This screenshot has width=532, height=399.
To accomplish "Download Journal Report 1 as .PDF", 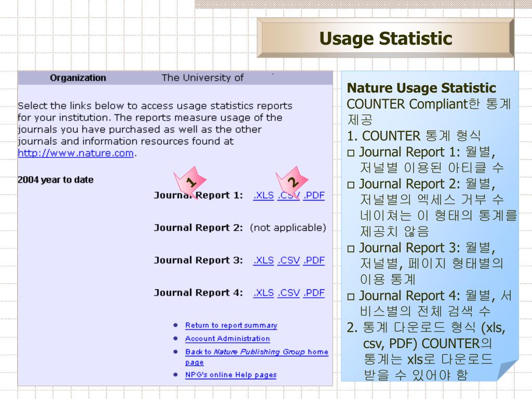I will [314, 195].
